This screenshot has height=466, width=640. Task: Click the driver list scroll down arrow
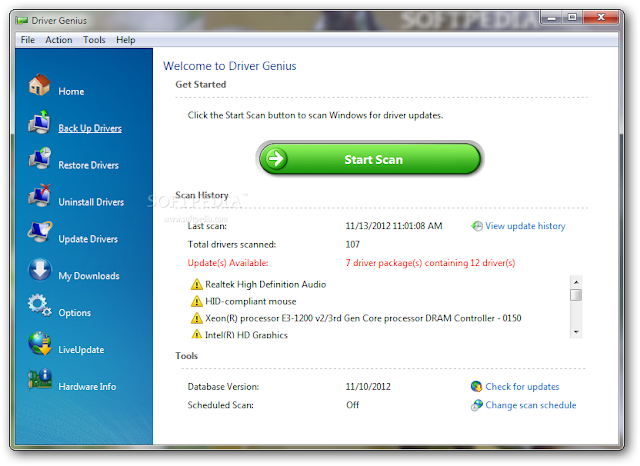pyautogui.click(x=576, y=332)
